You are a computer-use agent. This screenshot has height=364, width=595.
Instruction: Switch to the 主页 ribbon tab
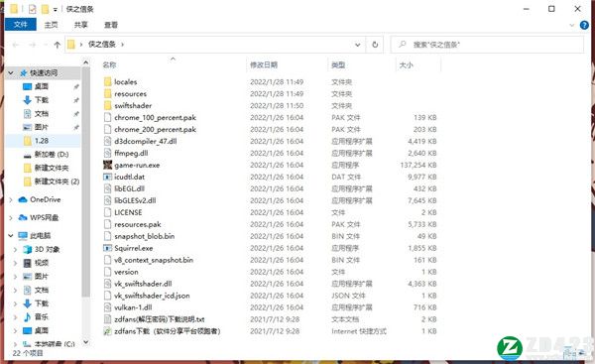tap(51, 25)
